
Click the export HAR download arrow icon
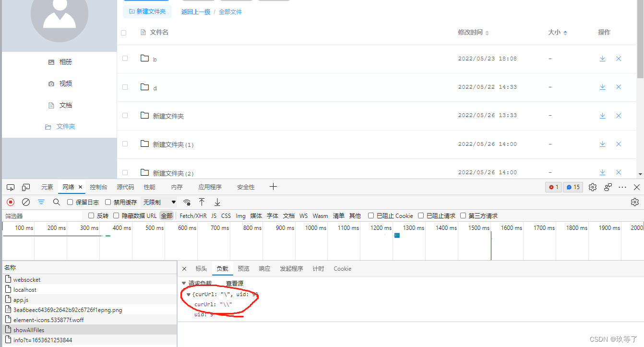pyautogui.click(x=217, y=202)
